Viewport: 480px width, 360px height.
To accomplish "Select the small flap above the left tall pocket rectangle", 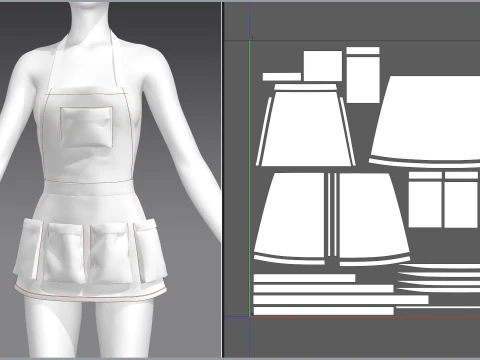I will (425, 175).
